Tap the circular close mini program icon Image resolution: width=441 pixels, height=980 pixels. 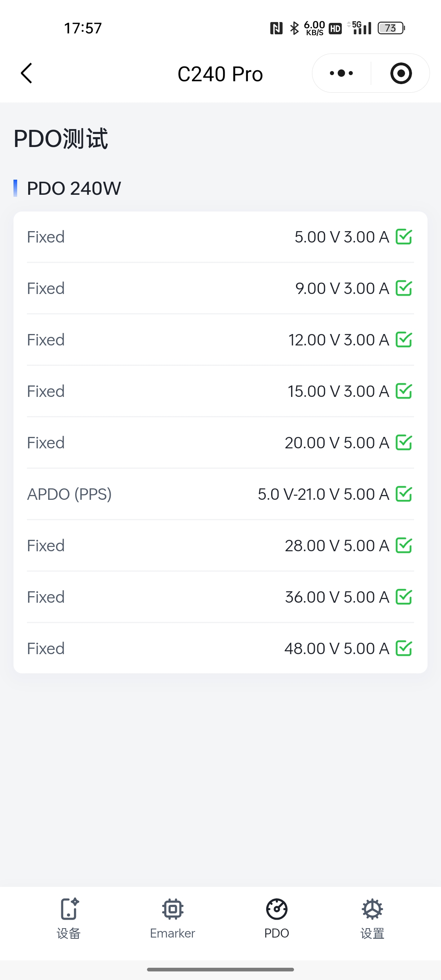point(401,73)
